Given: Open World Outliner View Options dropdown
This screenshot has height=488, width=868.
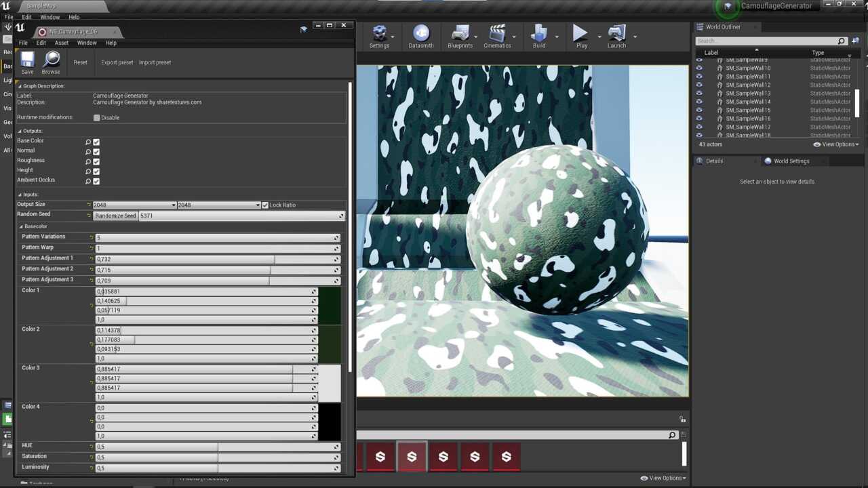Looking at the screenshot, I should tap(836, 144).
